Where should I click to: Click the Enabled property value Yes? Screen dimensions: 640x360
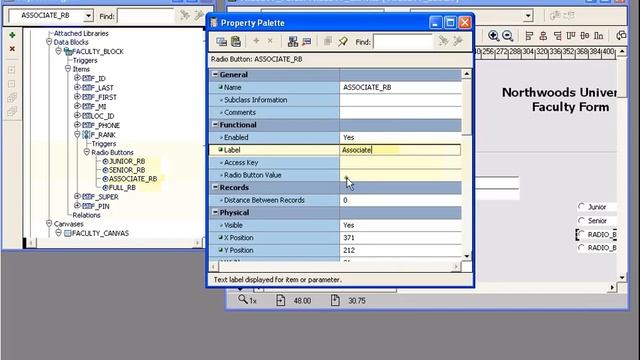click(400, 138)
